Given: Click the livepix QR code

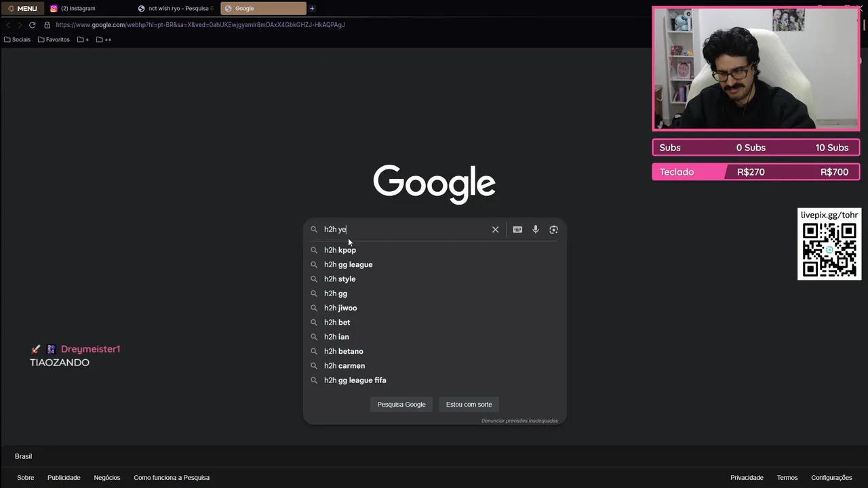Looking at the screenshot, I should coord(829,249).
